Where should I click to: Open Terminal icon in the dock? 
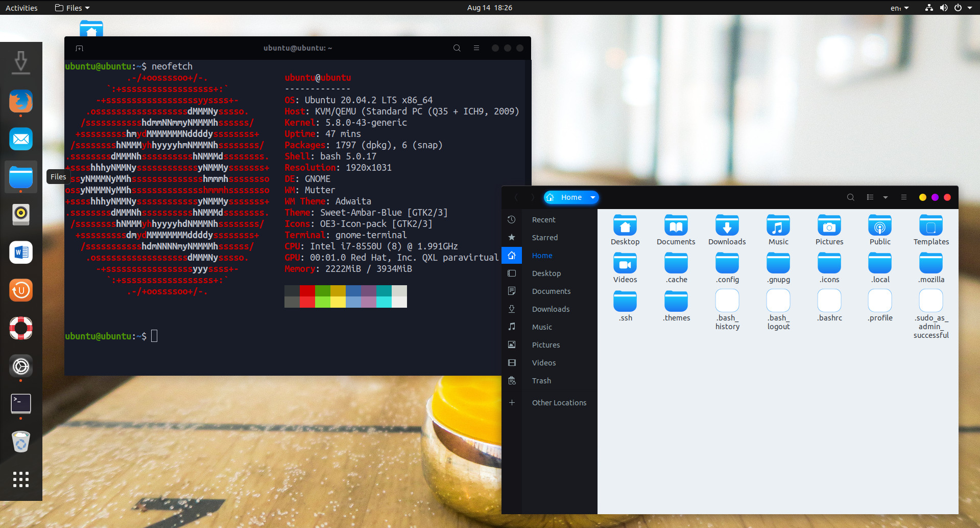click(21, 404)
